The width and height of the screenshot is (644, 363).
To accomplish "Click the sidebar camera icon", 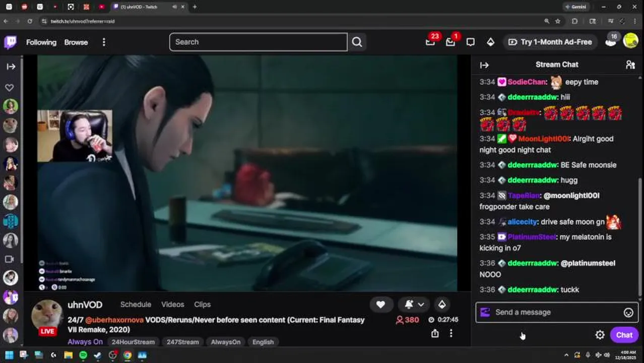I will point(9,259).
